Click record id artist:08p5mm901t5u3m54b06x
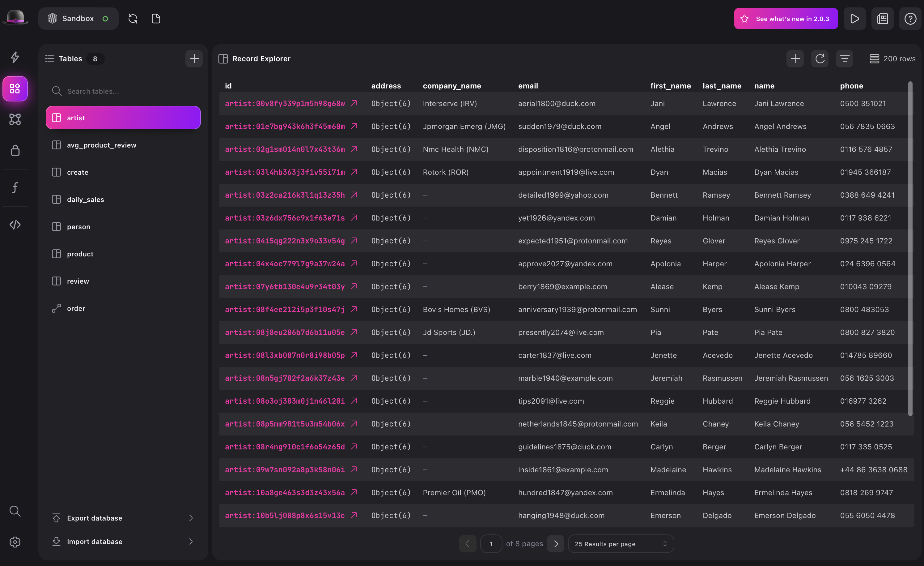 (285, 424)
